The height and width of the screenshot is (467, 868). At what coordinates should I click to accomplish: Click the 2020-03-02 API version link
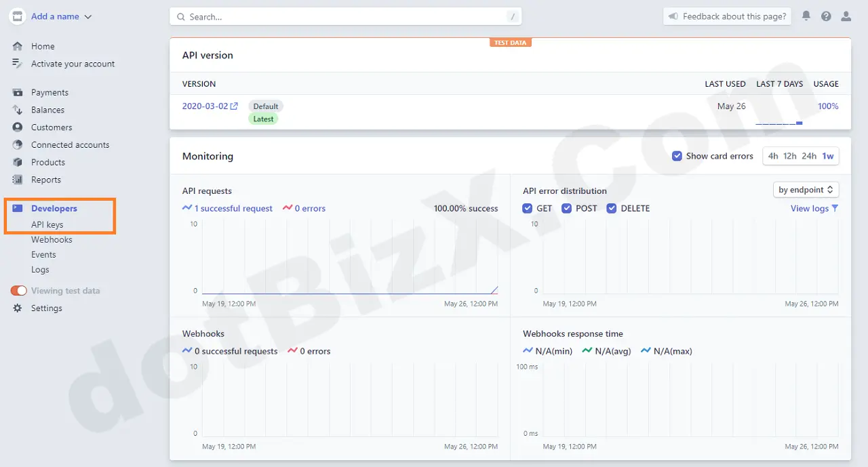click(205, 106)
